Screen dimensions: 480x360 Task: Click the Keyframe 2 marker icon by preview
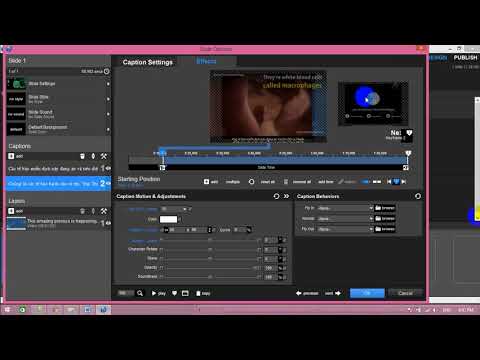coord(409,133)
